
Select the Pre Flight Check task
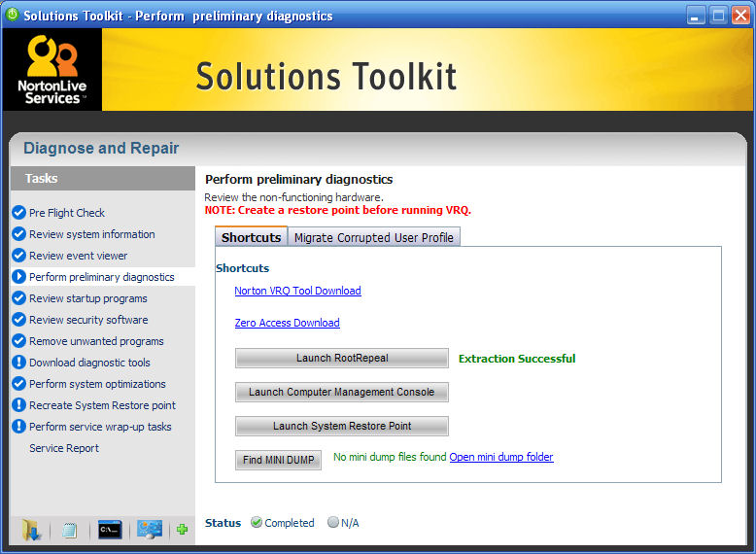[67, 213]
